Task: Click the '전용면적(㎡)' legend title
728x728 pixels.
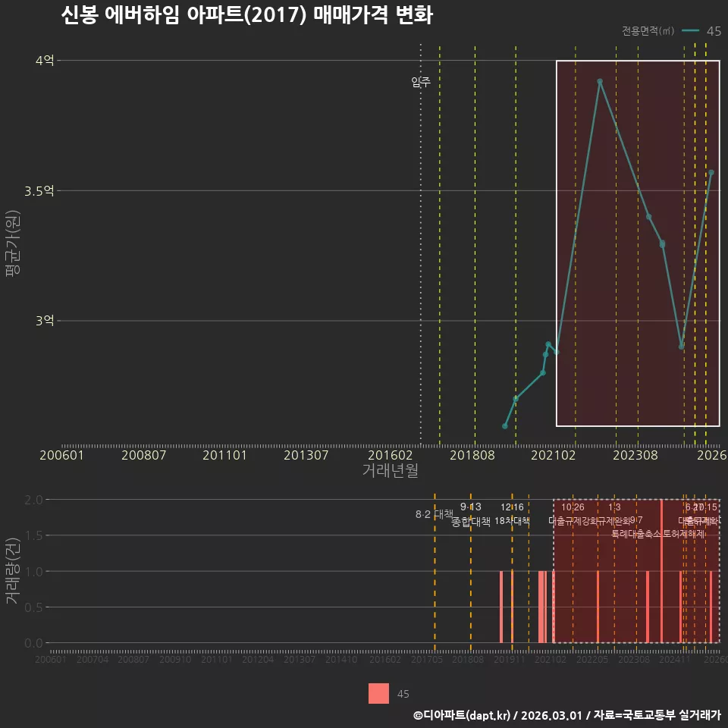Action: pos(648,30)
